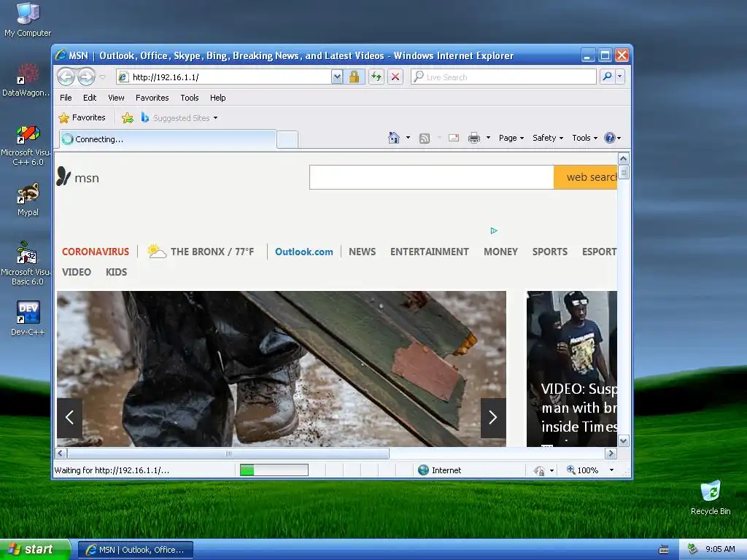Click the 100% zoom level button

pyautogui.click(x=583, y=470)
